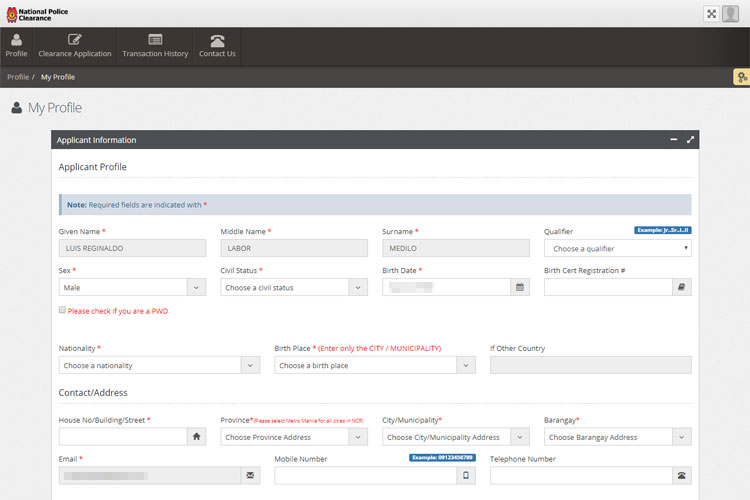Check the PWD checkbox
The height and width of the screenshot is (500, 750).
[62, 310]
